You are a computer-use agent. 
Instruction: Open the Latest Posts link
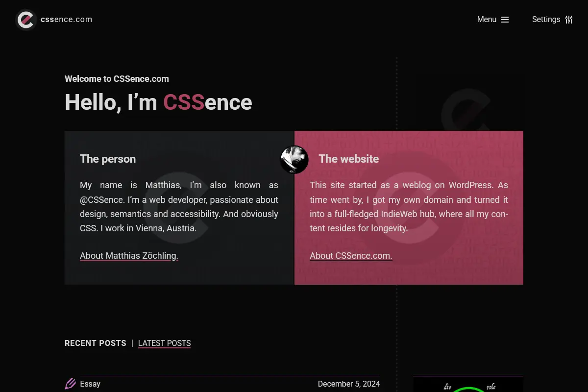coord(164,343)
